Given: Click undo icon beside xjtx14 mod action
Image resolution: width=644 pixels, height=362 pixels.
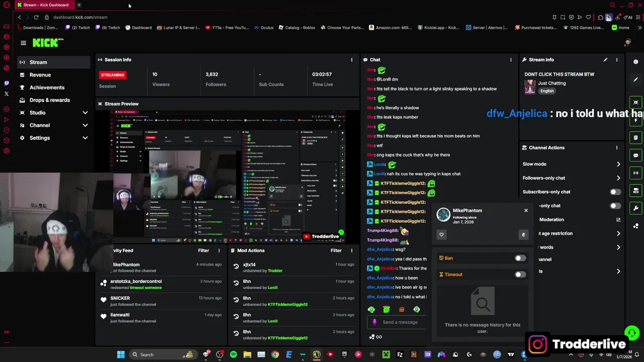Looking at the screenshot, I should (x=236, y=266).
